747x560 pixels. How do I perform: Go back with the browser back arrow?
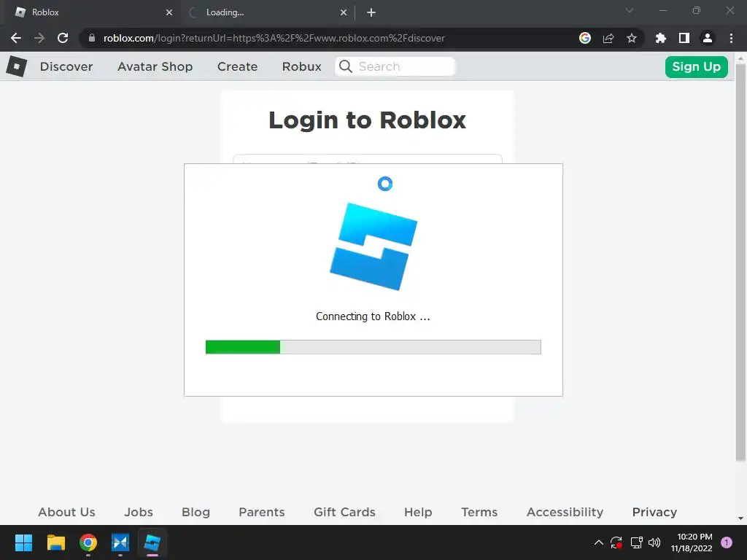[16, 38]
